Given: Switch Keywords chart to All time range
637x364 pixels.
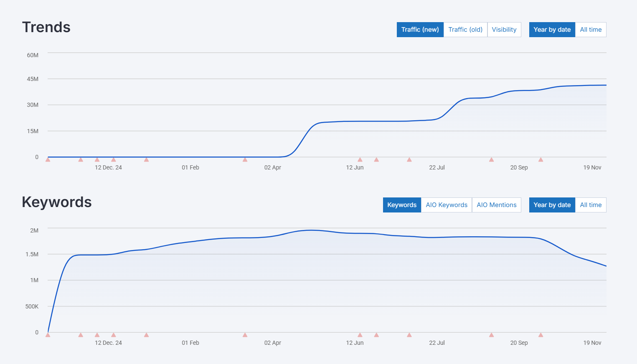Looking at the screenshot, I should click(591, 205).
